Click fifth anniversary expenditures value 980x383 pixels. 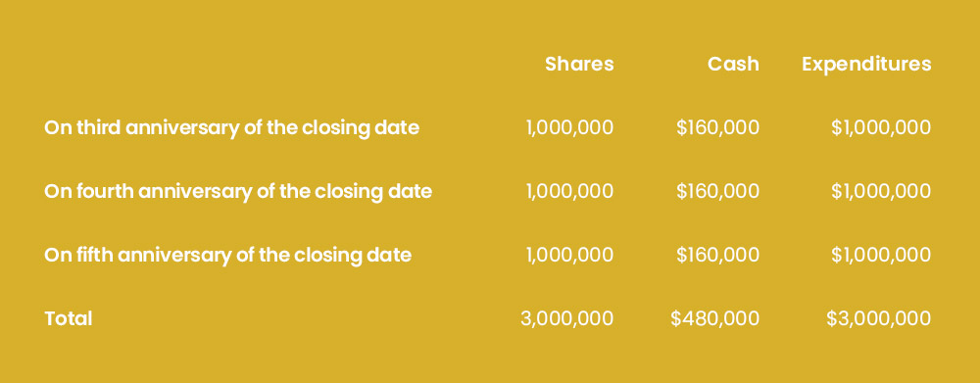pyautogui.click(x=881, y=255)
